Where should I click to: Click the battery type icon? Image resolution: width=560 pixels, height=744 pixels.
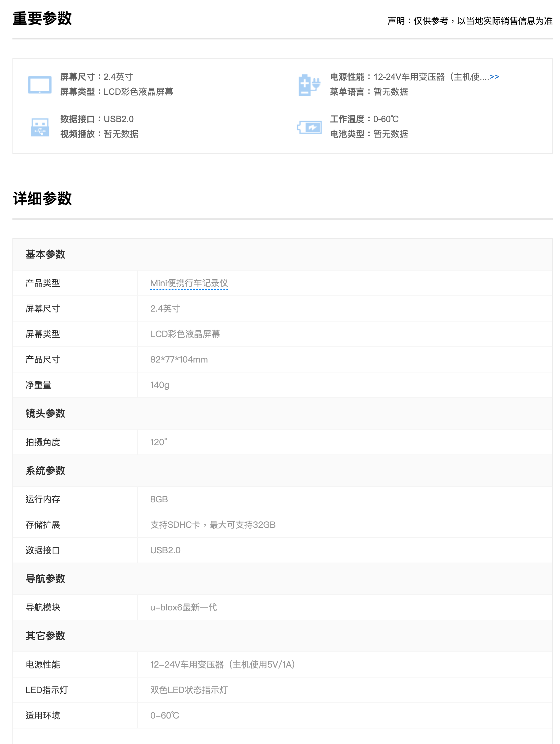tap(309, 127)
